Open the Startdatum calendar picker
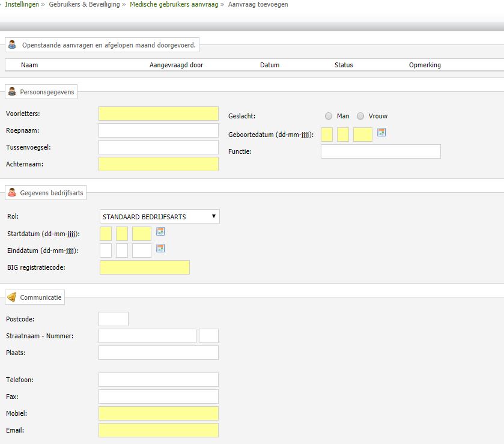Screen dimensions: 504x444 (160, 231)
